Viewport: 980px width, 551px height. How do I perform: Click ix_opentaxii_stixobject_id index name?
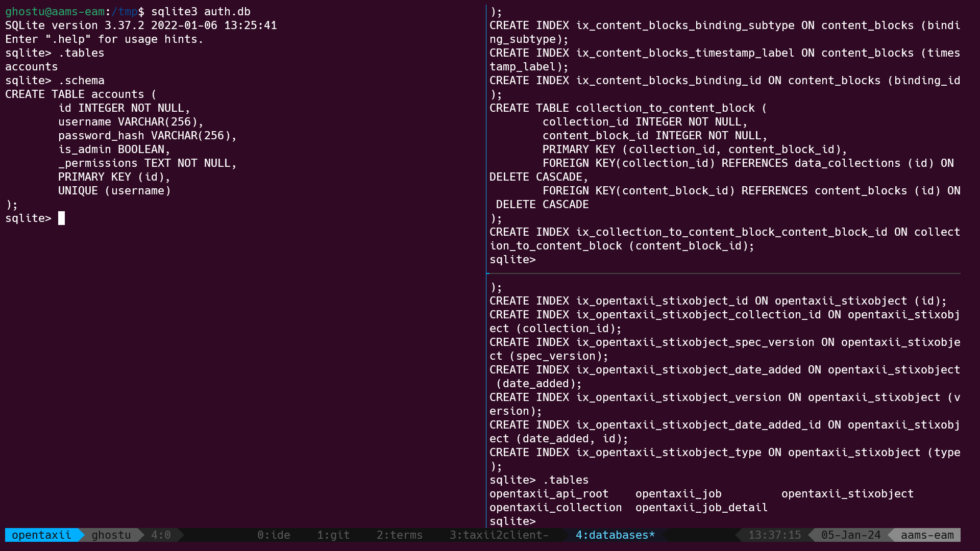661,301
